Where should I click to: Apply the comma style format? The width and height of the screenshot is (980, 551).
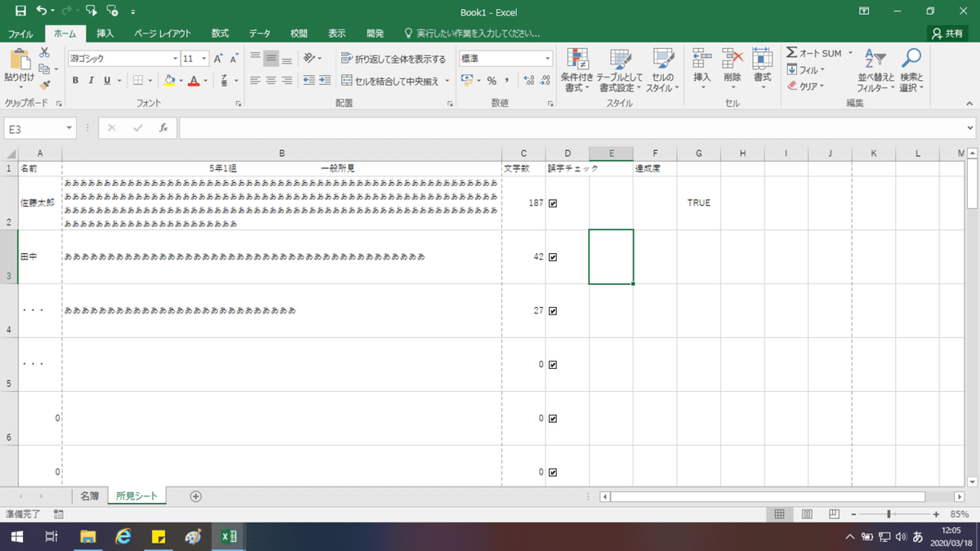click(x=507, y=81)
